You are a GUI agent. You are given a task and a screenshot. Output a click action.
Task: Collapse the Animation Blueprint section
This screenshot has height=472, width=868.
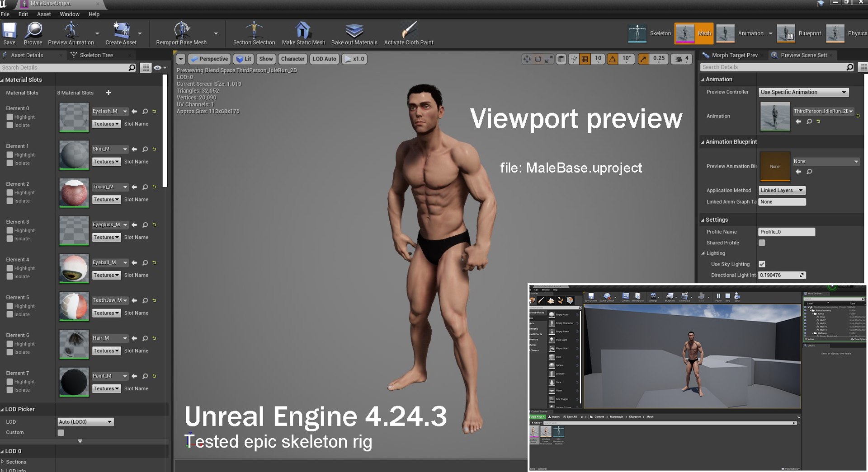[x=703, y=142]
